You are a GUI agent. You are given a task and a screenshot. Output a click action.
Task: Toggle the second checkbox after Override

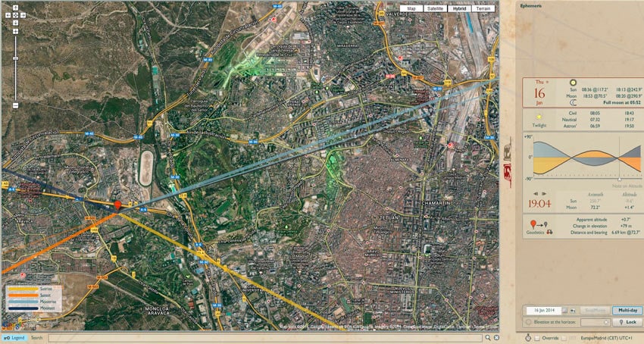[x=564, y=338]
